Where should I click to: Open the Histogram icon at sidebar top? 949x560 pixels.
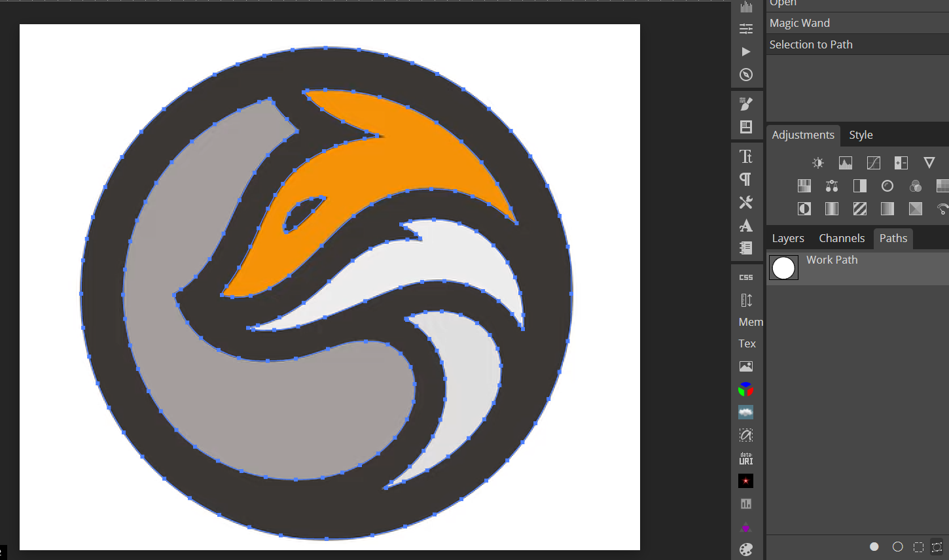click(x=746, y=7)
